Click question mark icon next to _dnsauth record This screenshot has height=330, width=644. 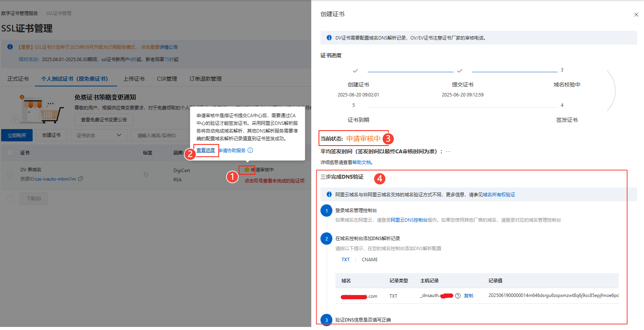coord(458,296)
